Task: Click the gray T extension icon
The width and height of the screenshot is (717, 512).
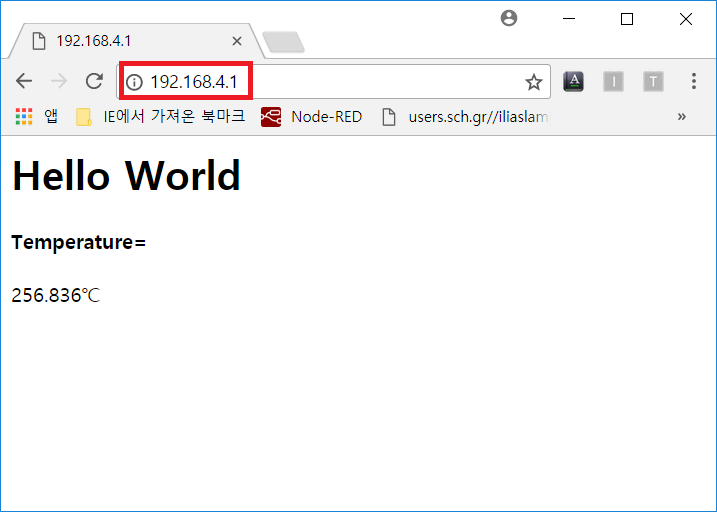Action: (653, 82)
